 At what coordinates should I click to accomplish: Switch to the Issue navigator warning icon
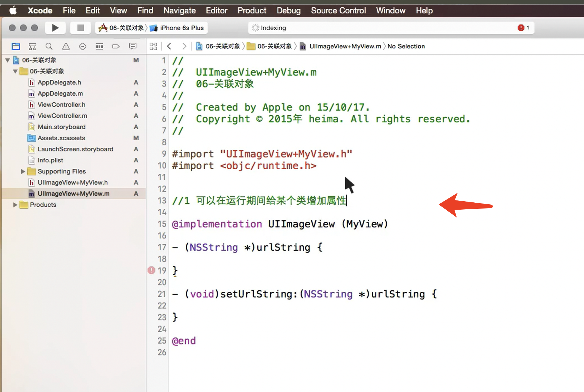tap(66, 46)
